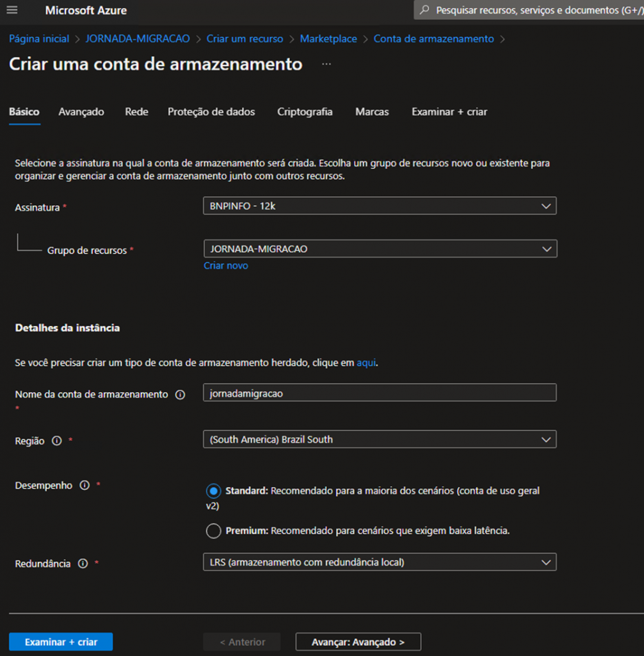644x656 pixels.
Task: Select Premium performance option
Action: [213, 531]
